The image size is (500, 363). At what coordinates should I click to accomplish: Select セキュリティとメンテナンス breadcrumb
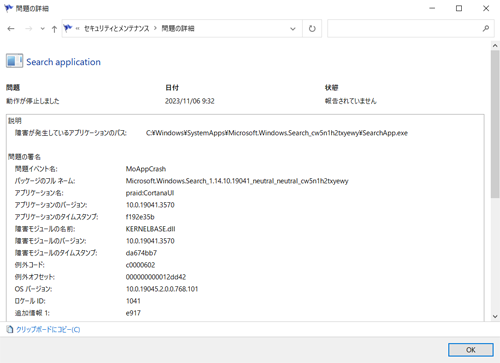click(x=116, y=29)
